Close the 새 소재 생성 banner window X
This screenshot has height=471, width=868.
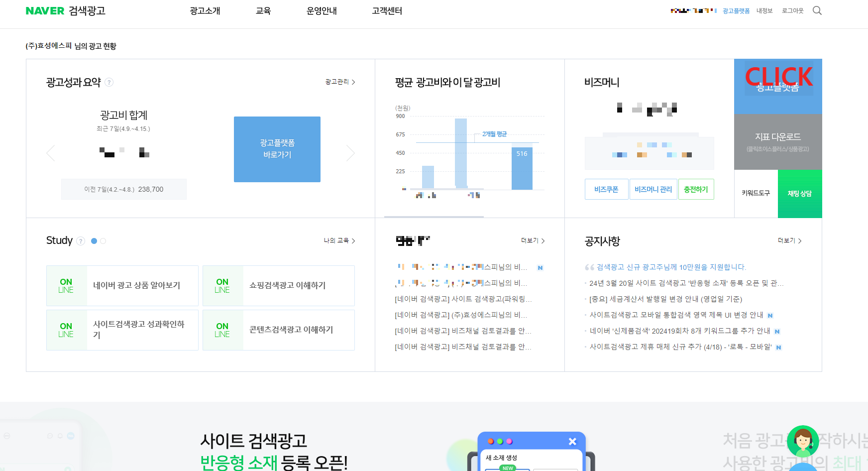point(572,441)
